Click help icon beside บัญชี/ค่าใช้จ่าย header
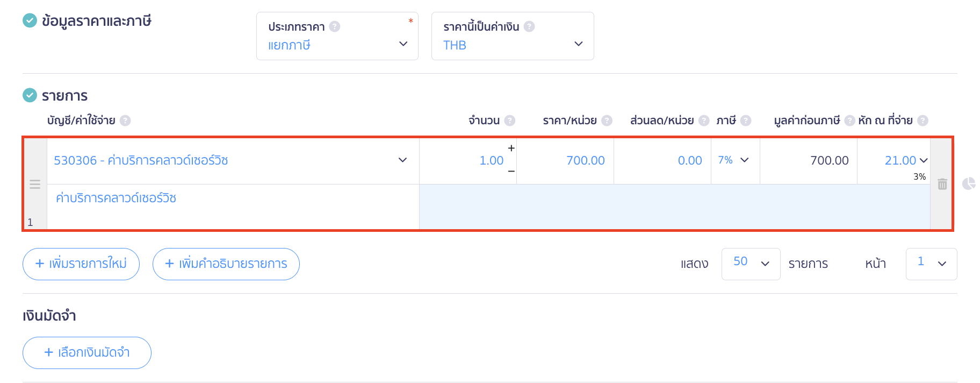Viewport: 980px width, 383px height. pos(125,120)
